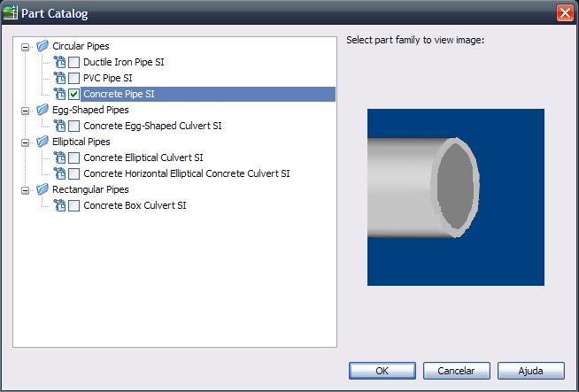Click the Circular Pipes folder icon
Image resolution: width=579 pixels, height=392 pixels.
[42, 46]
